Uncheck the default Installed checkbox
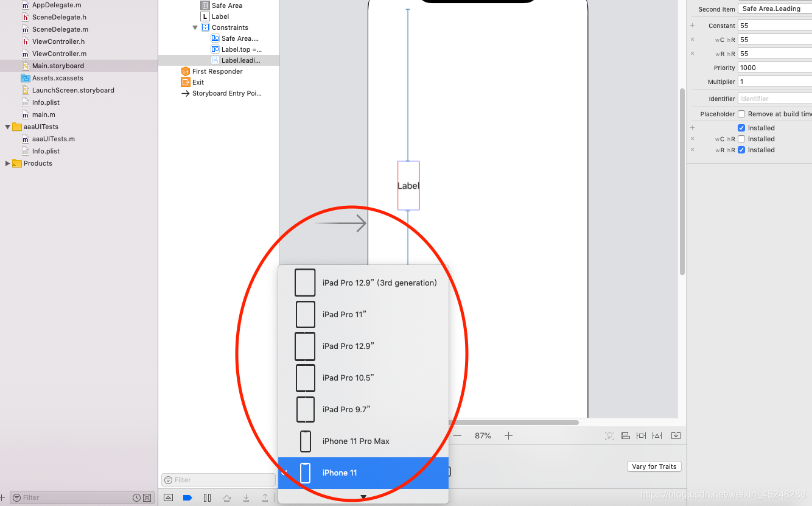812x506 pixels. (x=741, y=128)
